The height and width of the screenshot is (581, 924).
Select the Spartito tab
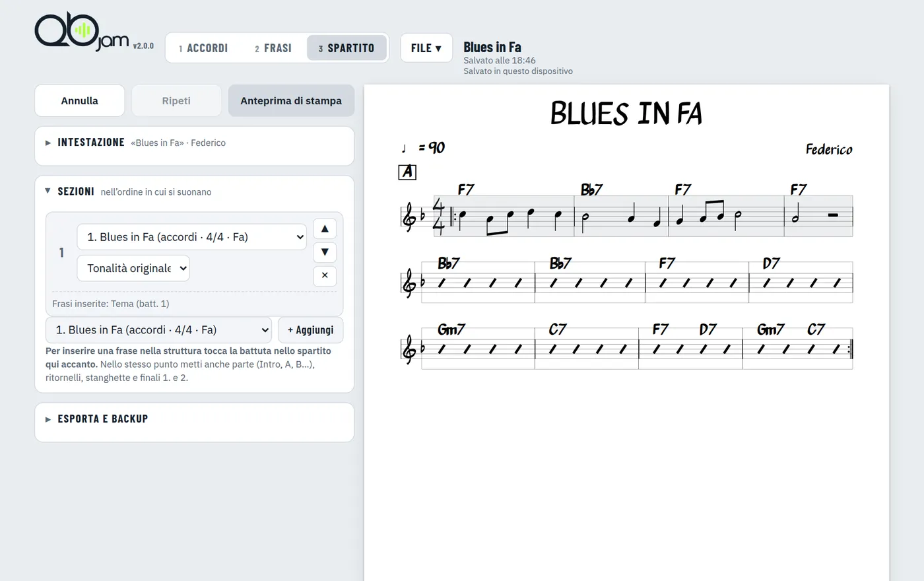pos(346,48)
